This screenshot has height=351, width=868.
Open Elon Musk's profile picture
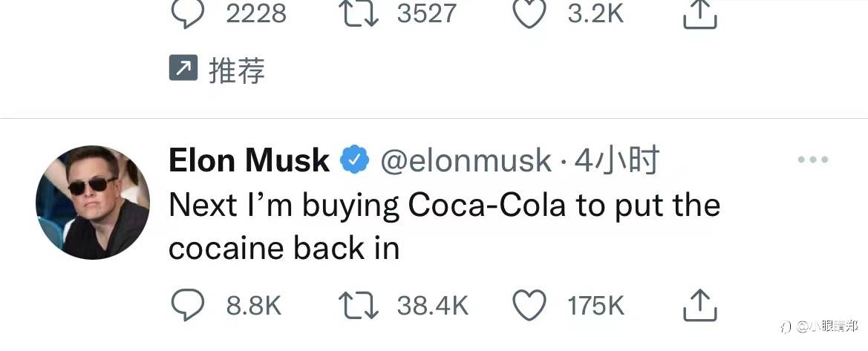[93, 203]
